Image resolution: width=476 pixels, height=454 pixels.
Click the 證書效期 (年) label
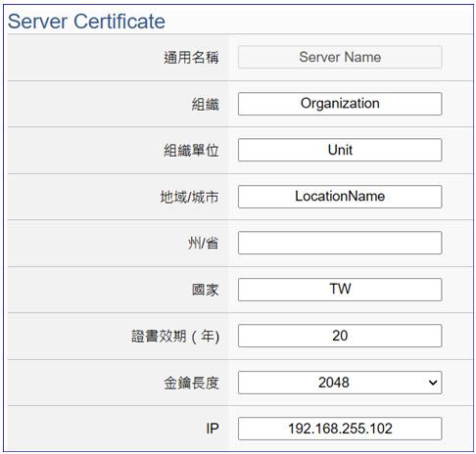(175, 337)
